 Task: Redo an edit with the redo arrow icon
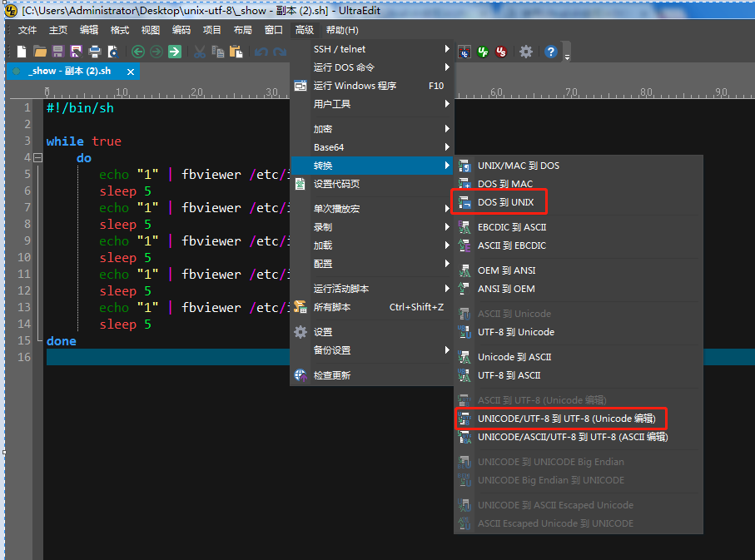click(x=278, y=51)
